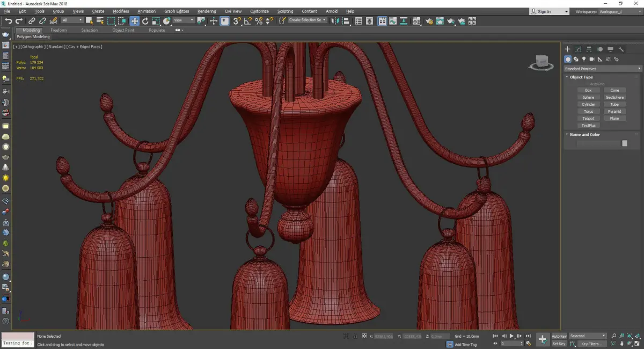
Task: Open the Utilities wrench tab
Action: click(x=621, y=49)
